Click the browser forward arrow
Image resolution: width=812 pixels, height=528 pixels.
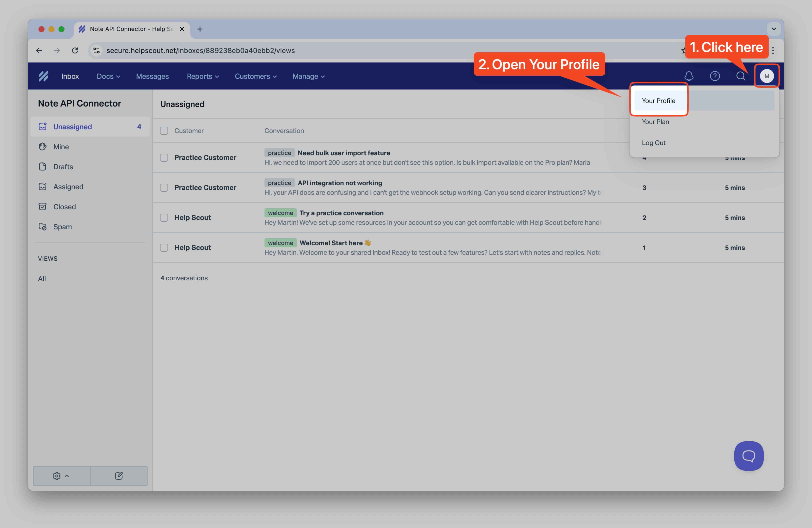(57, 50)
